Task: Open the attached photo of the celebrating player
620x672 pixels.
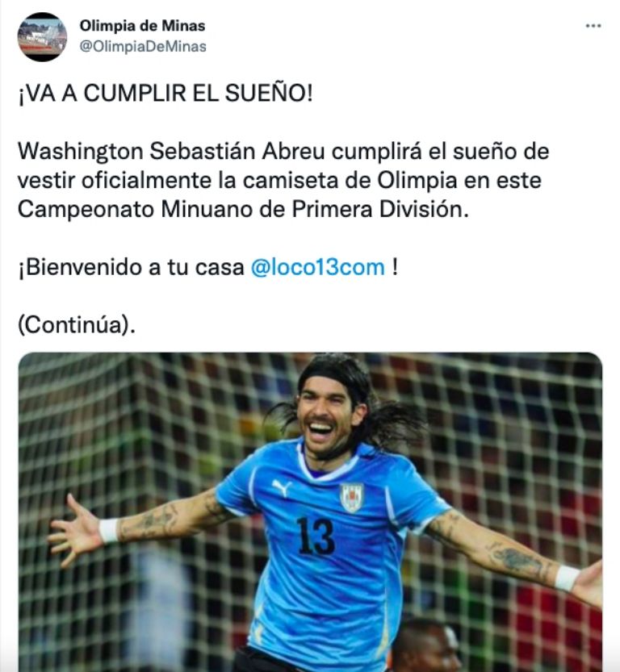Action: (x=310, y=512)
